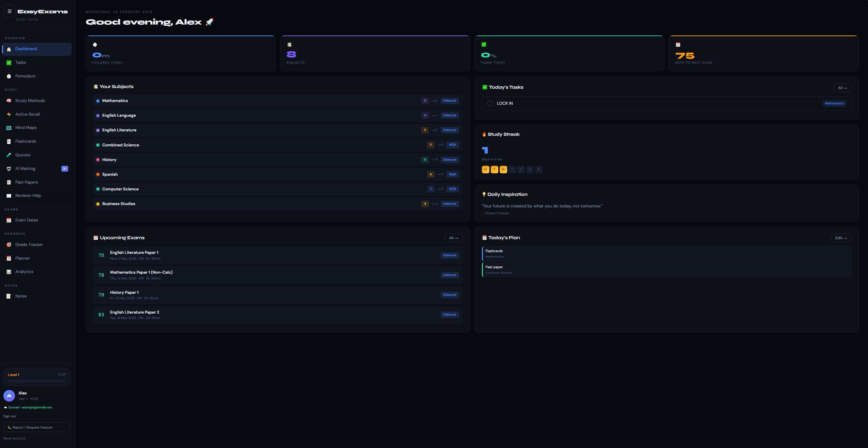Launch AI Marking
The height and width of the screenshot is (448, 868).
25,169
